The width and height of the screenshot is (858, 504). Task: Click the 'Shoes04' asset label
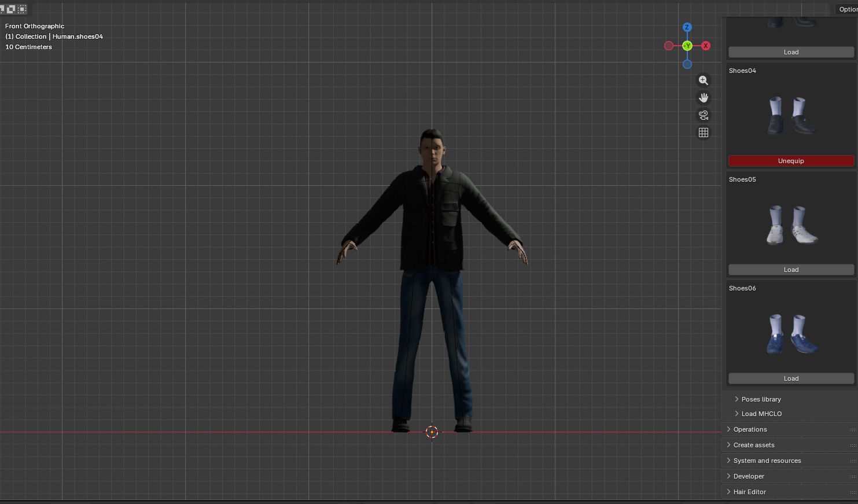742,71
